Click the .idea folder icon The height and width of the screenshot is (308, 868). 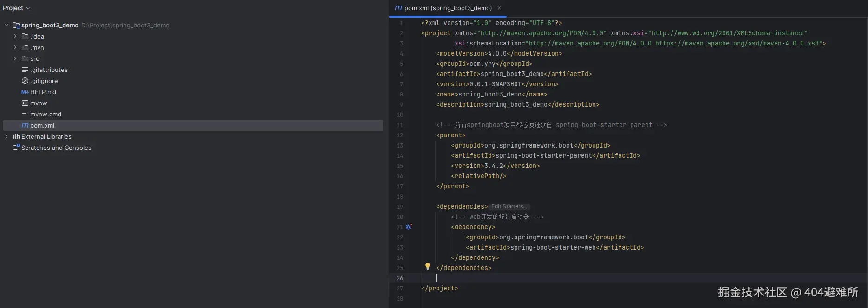[25, 36]
